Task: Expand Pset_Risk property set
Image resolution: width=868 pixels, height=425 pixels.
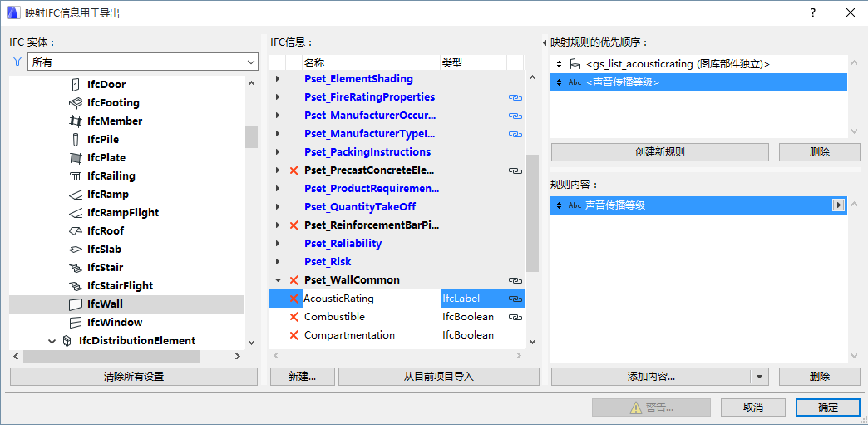Action: (x=278, y=262)
